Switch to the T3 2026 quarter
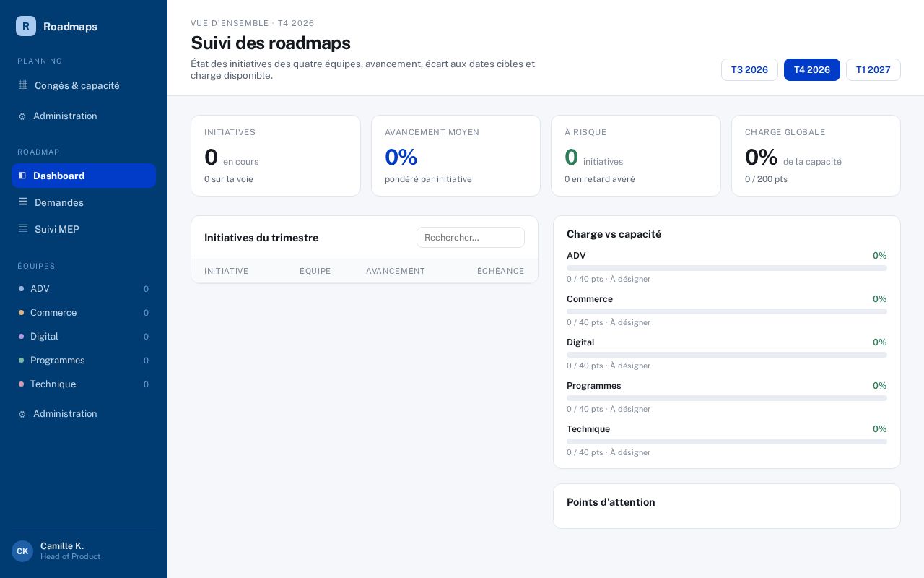Screen dimensions: 924x578 point(749,69)
